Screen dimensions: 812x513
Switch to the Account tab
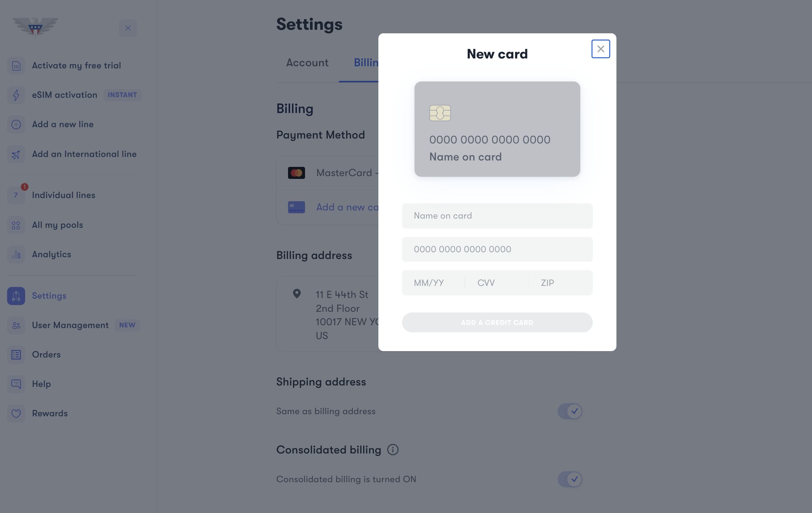coord(307,63)
